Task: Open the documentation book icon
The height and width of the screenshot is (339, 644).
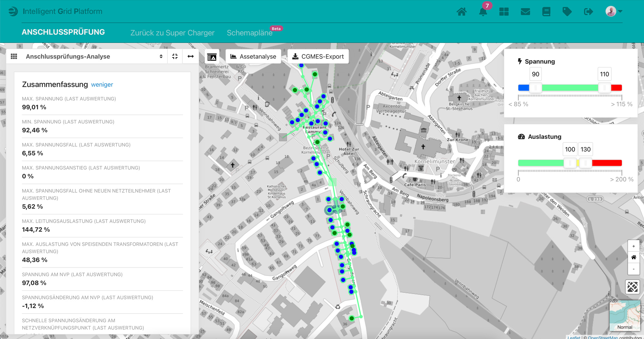Action: [546, 11]
